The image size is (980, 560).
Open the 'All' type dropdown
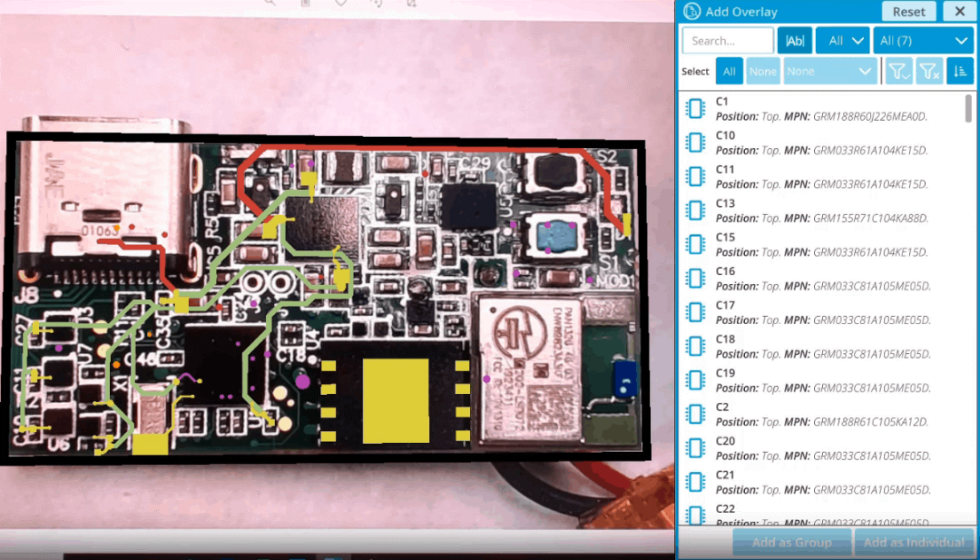tap(842, 41)
